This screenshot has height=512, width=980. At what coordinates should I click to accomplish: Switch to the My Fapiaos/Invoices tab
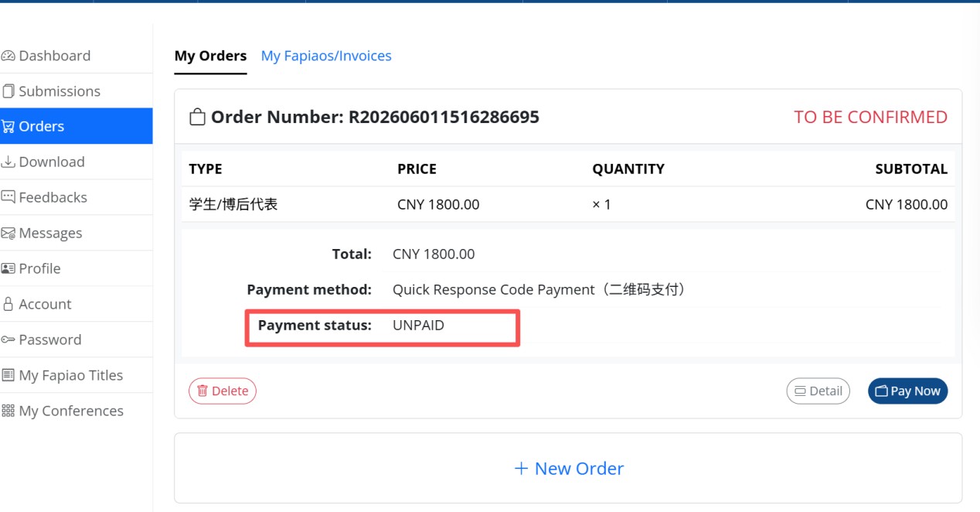coord(326,56)
